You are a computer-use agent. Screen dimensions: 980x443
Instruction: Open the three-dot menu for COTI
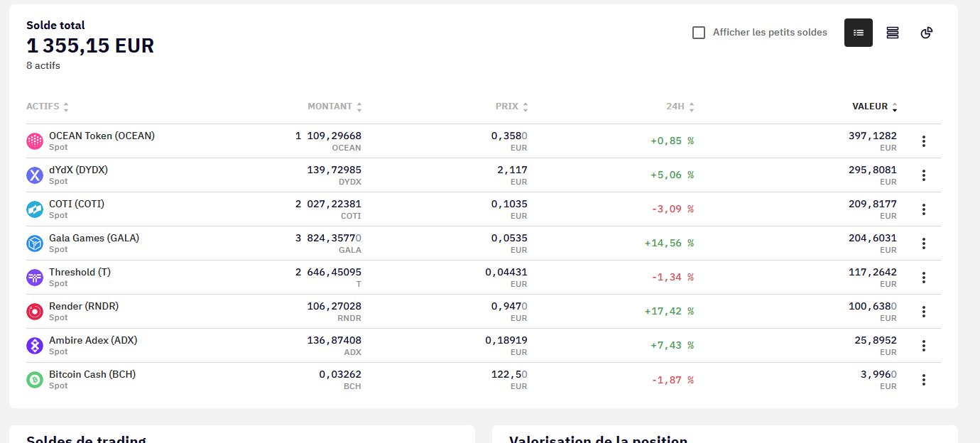(923, 209)
